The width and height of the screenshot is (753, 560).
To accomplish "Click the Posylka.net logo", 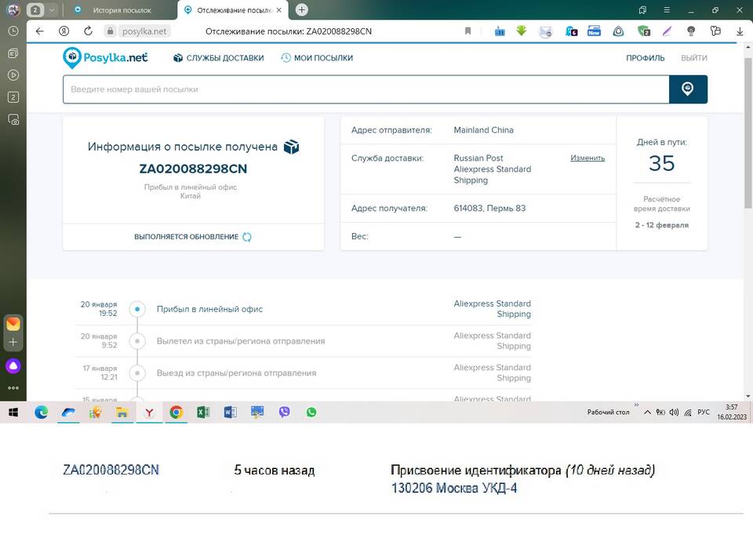I will [x=105, y=57].
